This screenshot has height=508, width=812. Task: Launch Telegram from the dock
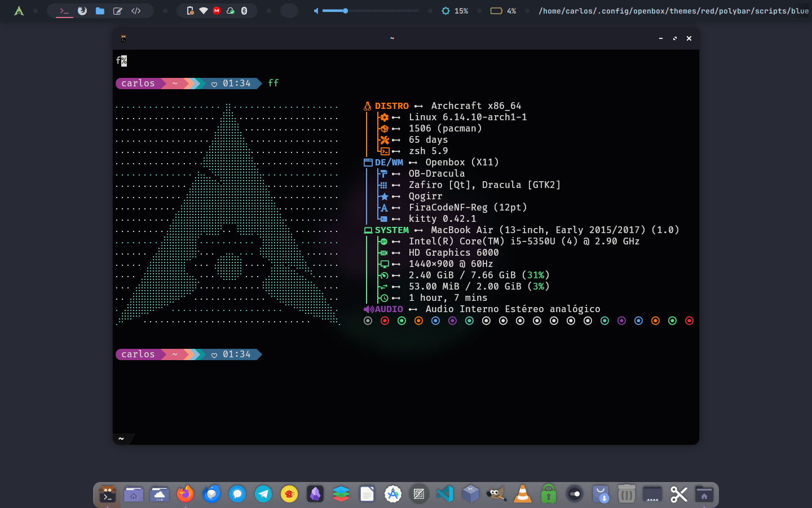tap(263, 494)
